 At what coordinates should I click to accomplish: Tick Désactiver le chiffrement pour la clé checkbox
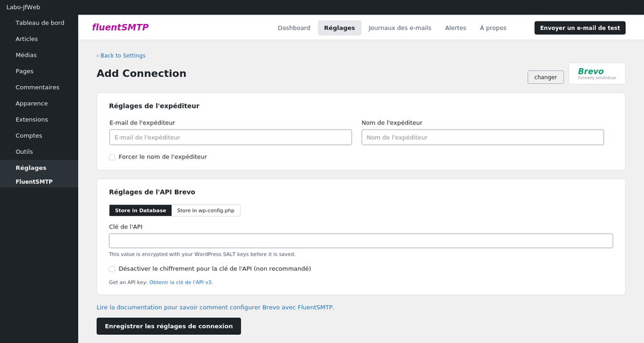point(112,269)
